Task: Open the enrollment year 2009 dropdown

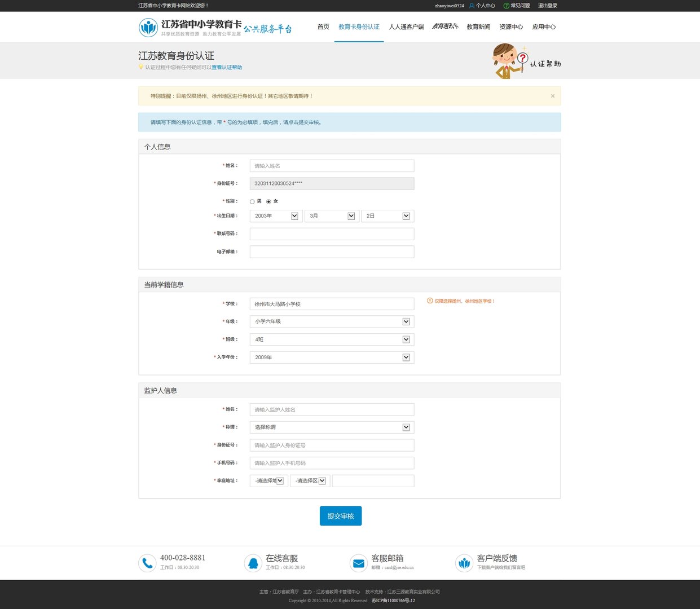Action: click(x=332, y=358)
